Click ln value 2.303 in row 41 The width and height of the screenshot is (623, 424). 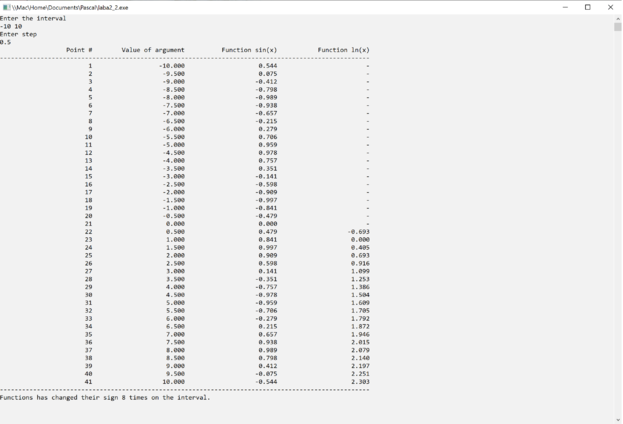tap(360, 381)
